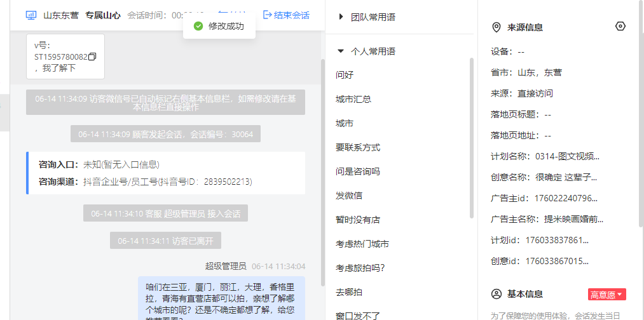Click the 客服 超级管理员 接入会话 notice
This screenshot has height=320, width=644.
[x=165, y=213]
